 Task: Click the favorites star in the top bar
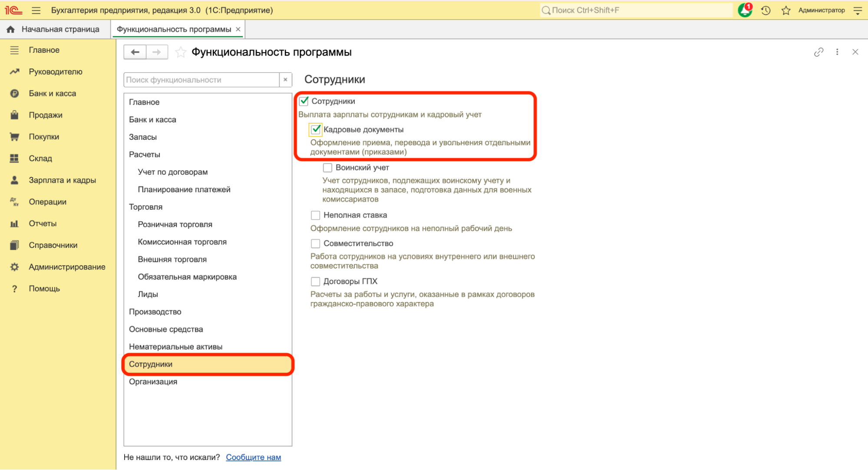click(786, 10)
